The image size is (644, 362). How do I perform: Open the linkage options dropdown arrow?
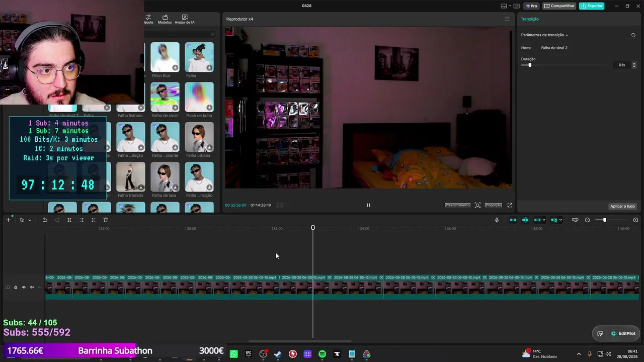(544, 220)
